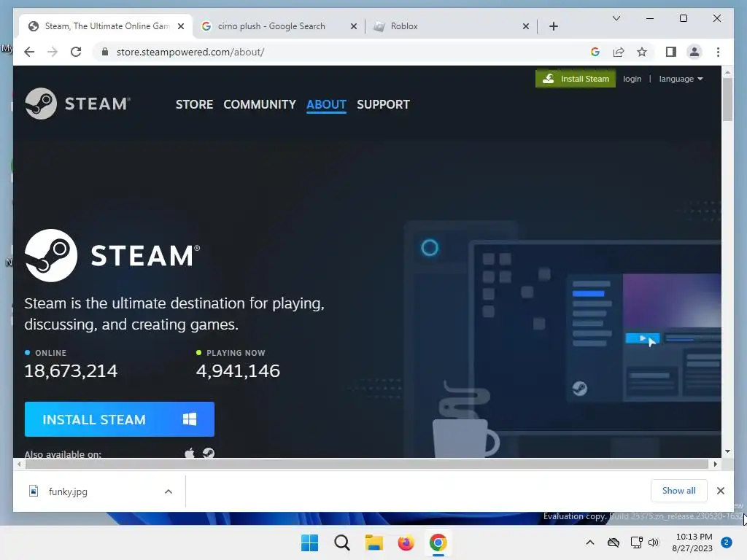The image size is (747, 560).
Task: Open the funky.jpg download
Action: [x=68, y=491]
